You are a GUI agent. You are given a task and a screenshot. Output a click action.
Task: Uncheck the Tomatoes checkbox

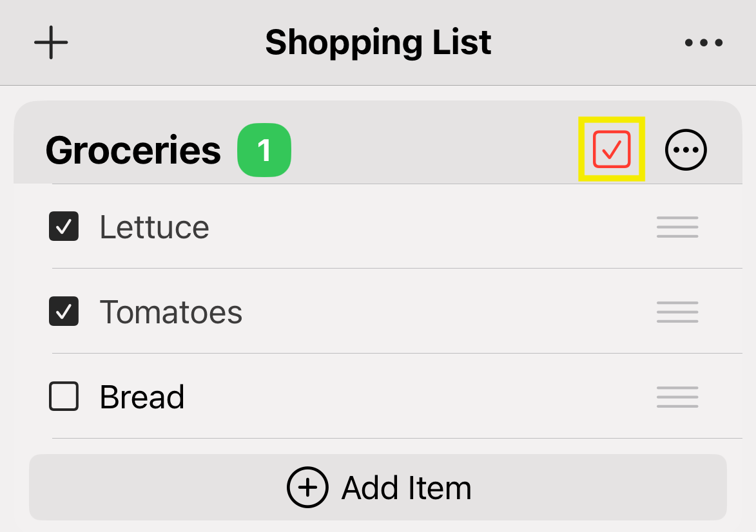(x=63, y=312)
